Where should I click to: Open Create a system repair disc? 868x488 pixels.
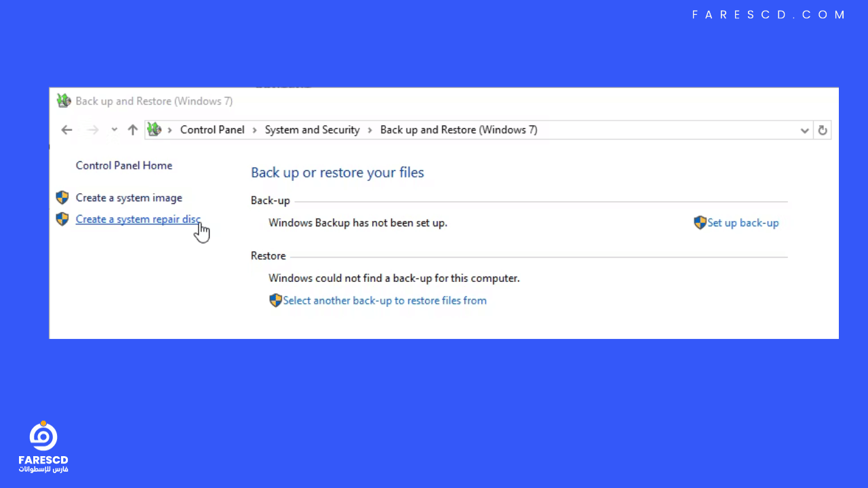pos(138,219)
